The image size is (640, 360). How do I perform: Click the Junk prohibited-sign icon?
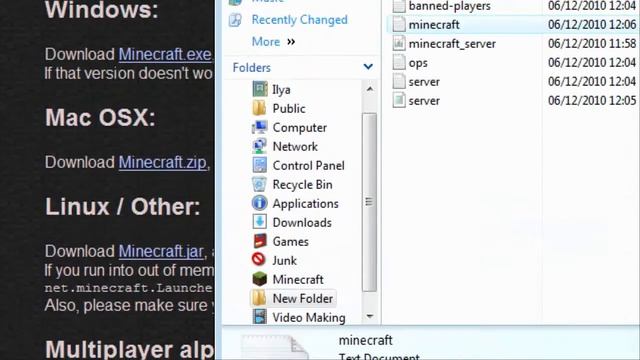coord(259,260)
